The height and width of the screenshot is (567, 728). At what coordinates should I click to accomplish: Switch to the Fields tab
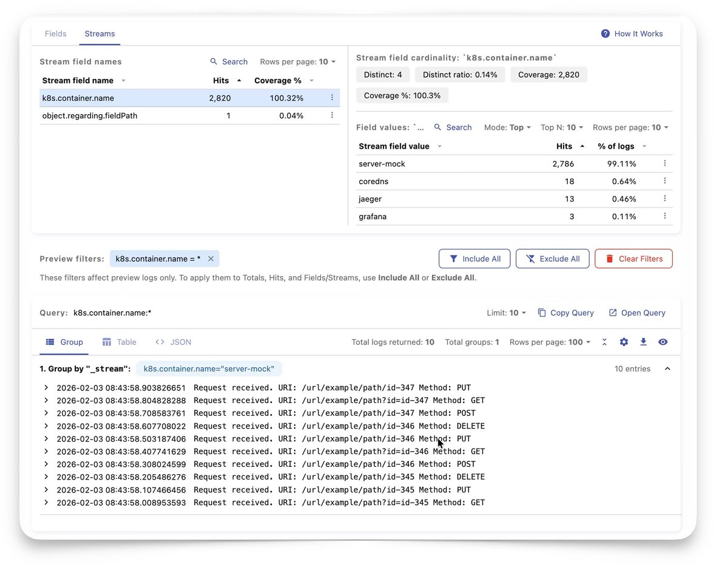click(55, 33)
